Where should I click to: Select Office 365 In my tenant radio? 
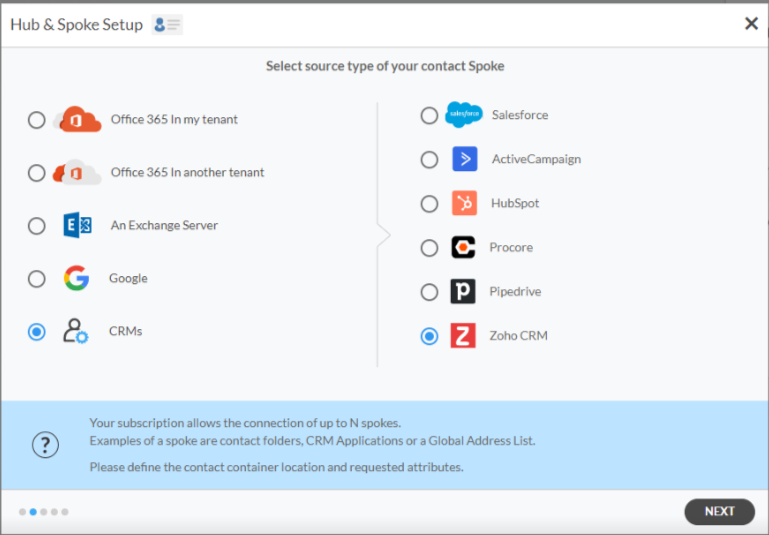(37, 120)
